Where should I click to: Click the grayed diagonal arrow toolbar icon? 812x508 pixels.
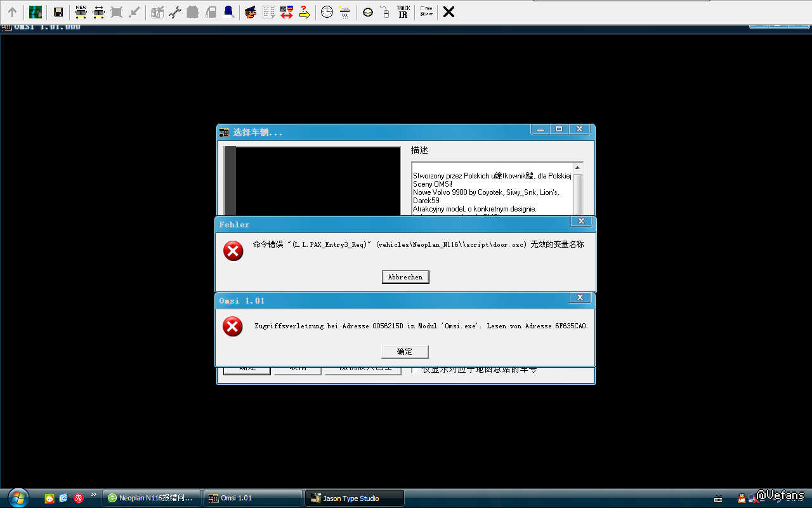click(134, 12)
